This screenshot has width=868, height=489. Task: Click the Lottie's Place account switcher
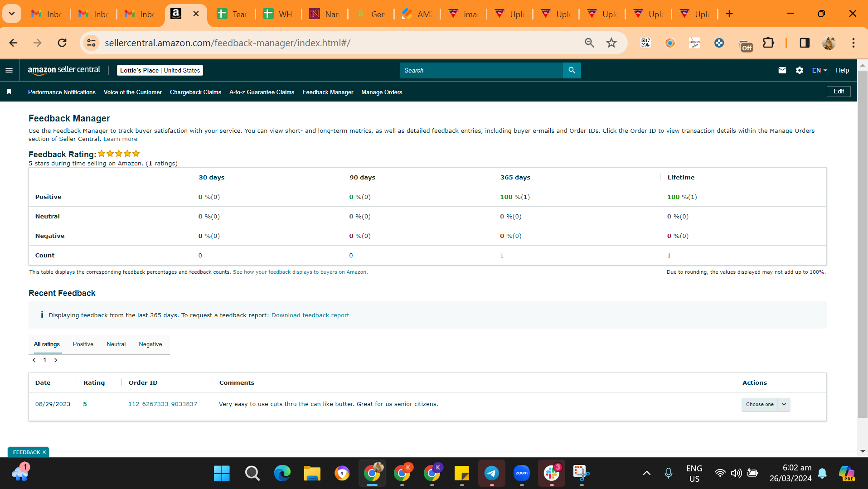point(160,70)
